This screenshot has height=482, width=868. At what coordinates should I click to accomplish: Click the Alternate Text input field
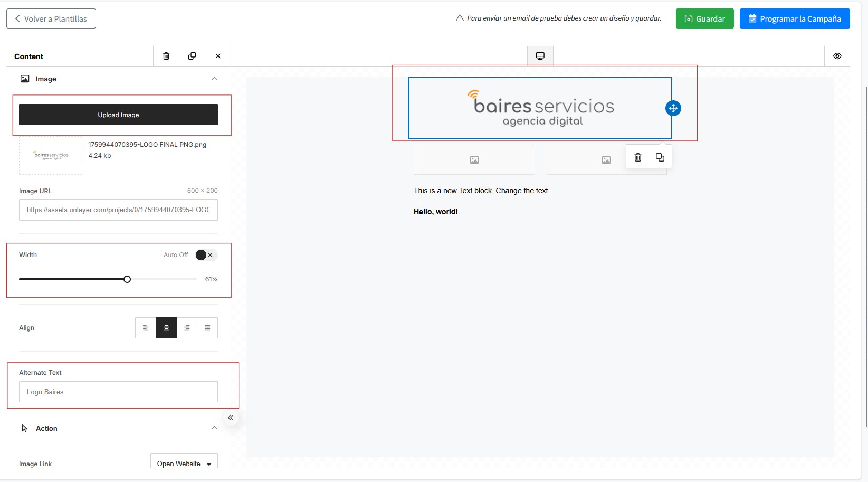pyautogui.click(x=118, y=392)
